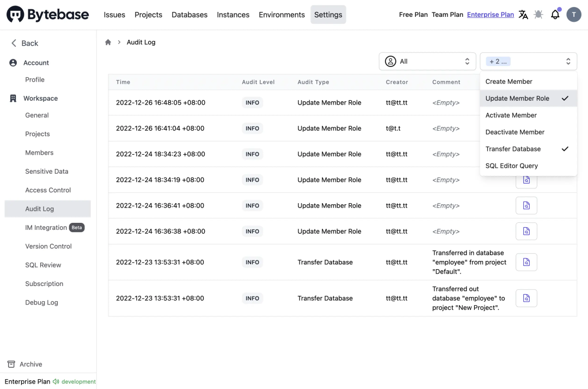The height and width of the screenshot is (389, 588).
Task: Click the Enterprise Plan link
Action: tap(490, 15)
